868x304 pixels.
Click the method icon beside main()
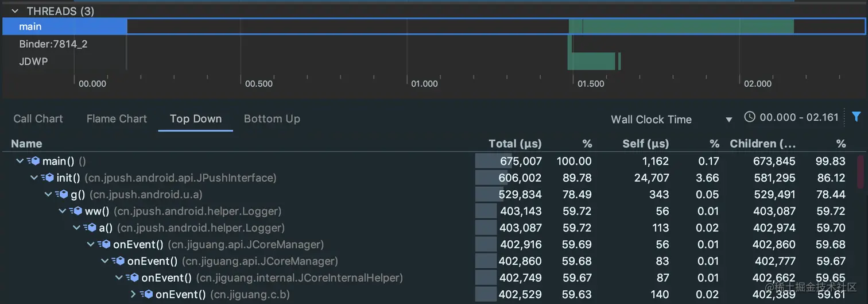tap(33, 161)
